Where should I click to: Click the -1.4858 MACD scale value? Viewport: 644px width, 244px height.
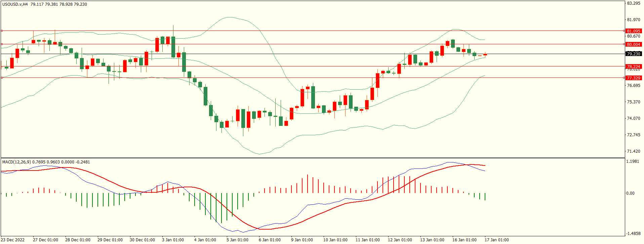[x=633, y=234]
